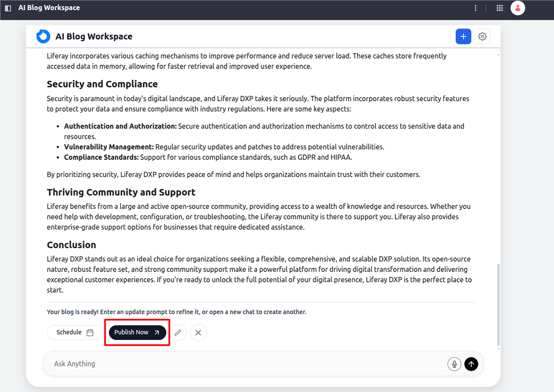This screenshot has height=392, width=554.
Task: Click the Vulnerability Management bullet
Action: click(x=224, y=147)
